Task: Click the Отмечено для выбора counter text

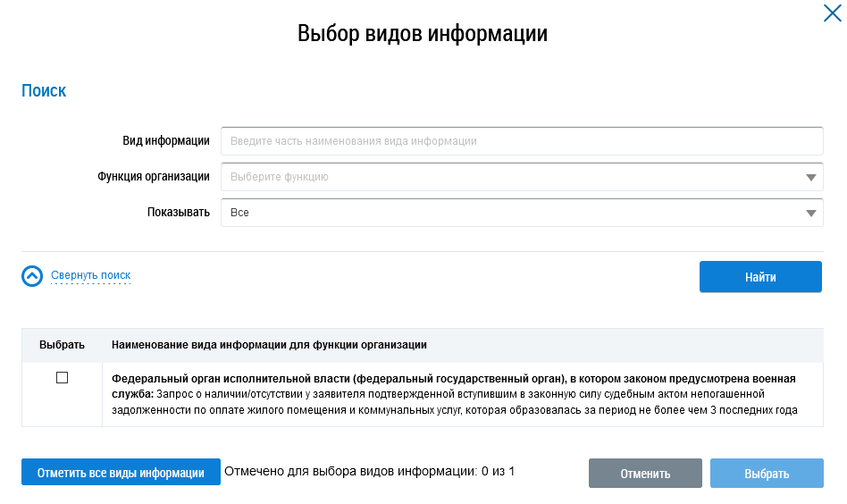Action: [370, 471]
